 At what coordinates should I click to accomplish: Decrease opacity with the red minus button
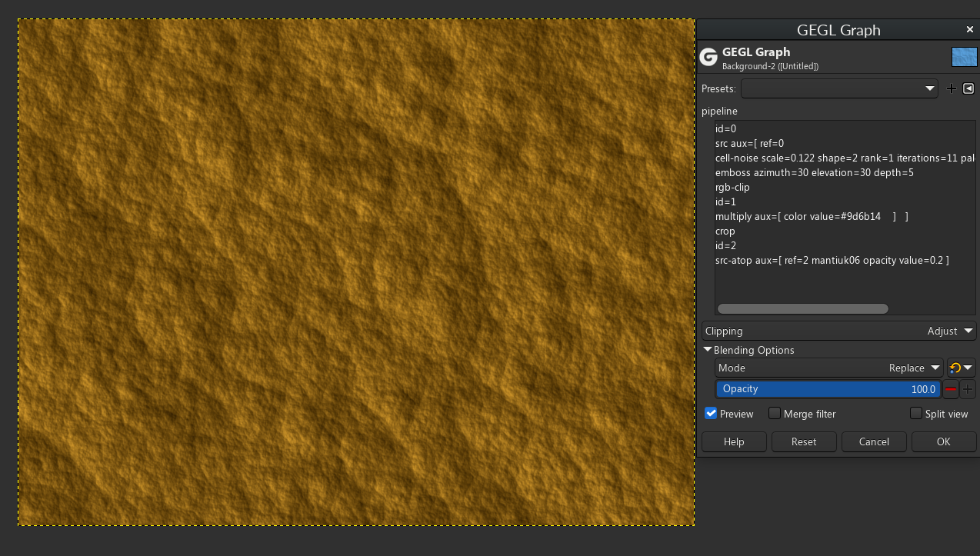(952, 389)
